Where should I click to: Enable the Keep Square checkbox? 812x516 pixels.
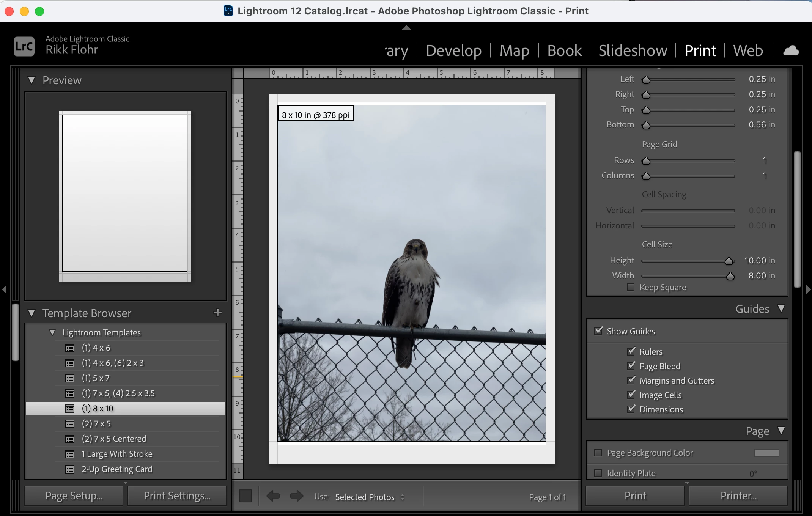631,287
